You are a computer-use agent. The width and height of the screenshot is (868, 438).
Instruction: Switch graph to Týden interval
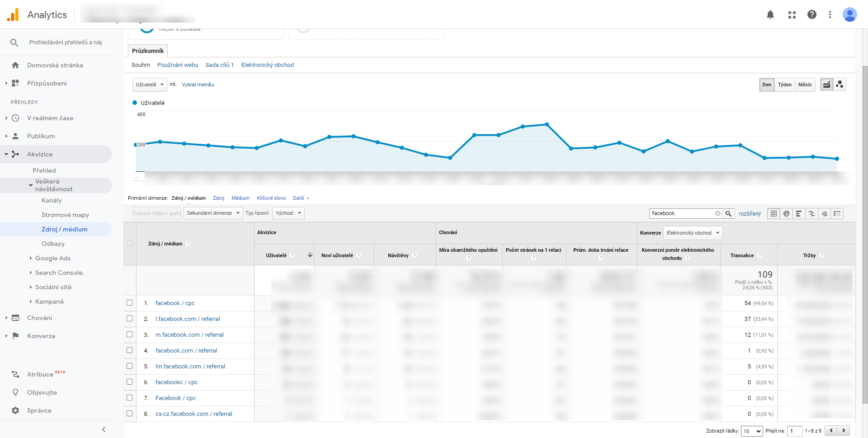tap(785, 85)
